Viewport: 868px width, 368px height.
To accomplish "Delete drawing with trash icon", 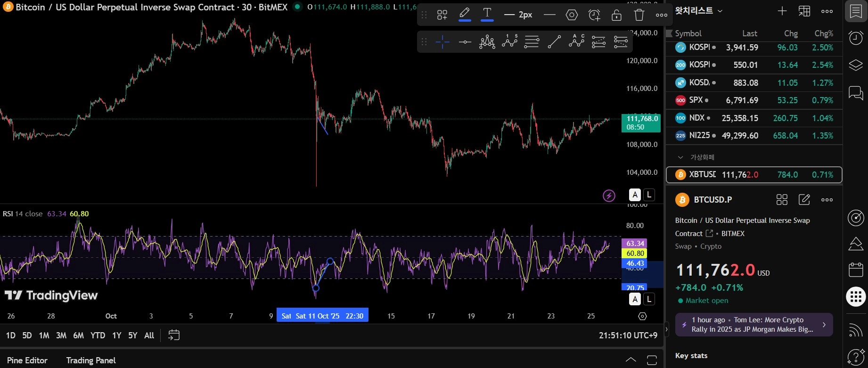I will [639, 15].
